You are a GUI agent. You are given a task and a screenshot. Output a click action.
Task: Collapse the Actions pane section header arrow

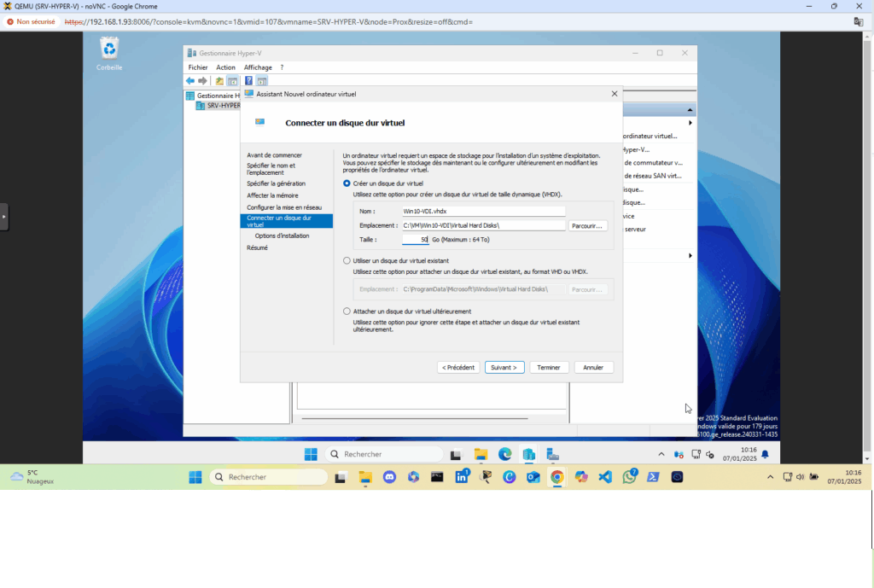pos(690,110)
